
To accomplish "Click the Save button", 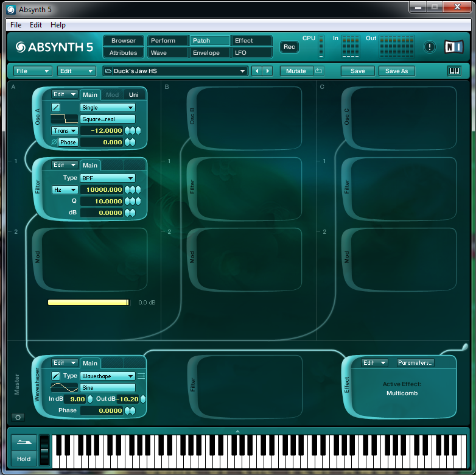I will coord(357,71).
